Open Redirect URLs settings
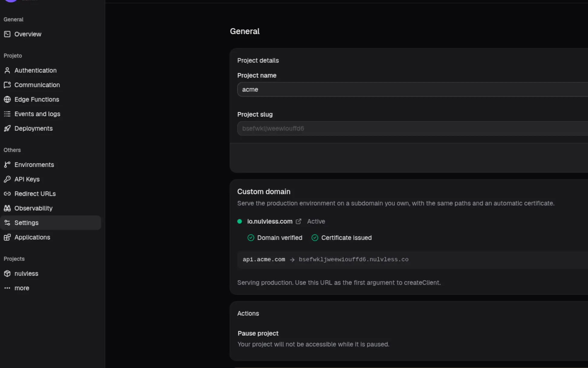Image resolution: width=588 pixels, height=368 pixels. 51,194
